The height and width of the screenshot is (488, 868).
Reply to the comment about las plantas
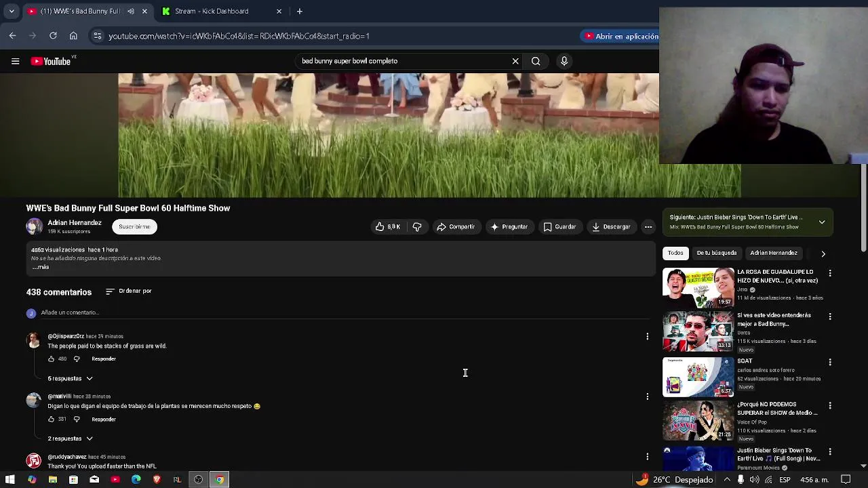[104, 419]
